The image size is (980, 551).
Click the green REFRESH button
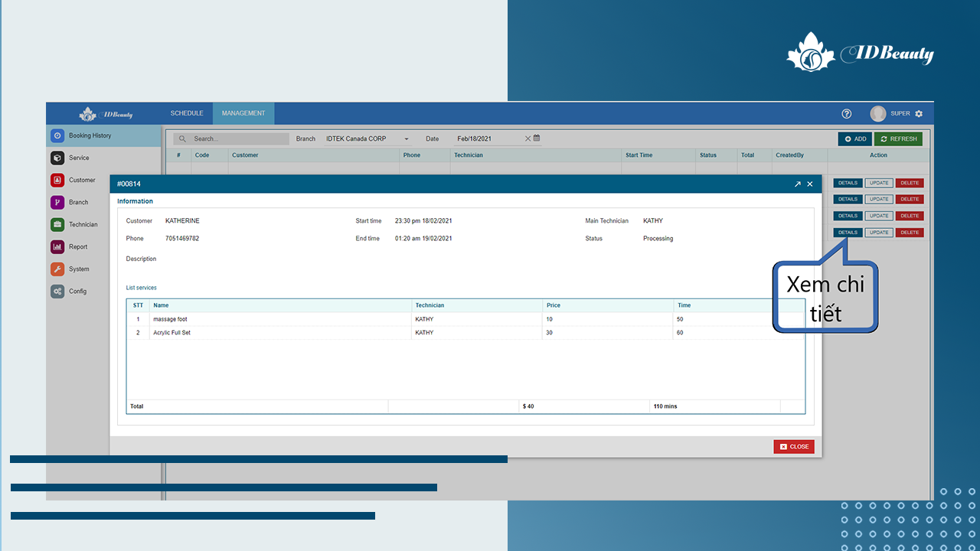pos(899,139)
